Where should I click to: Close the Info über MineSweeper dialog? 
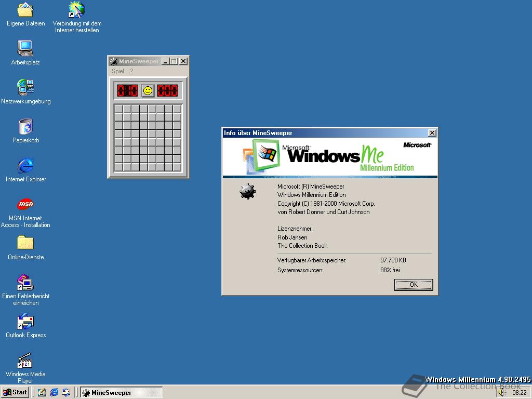pos(432,133)
